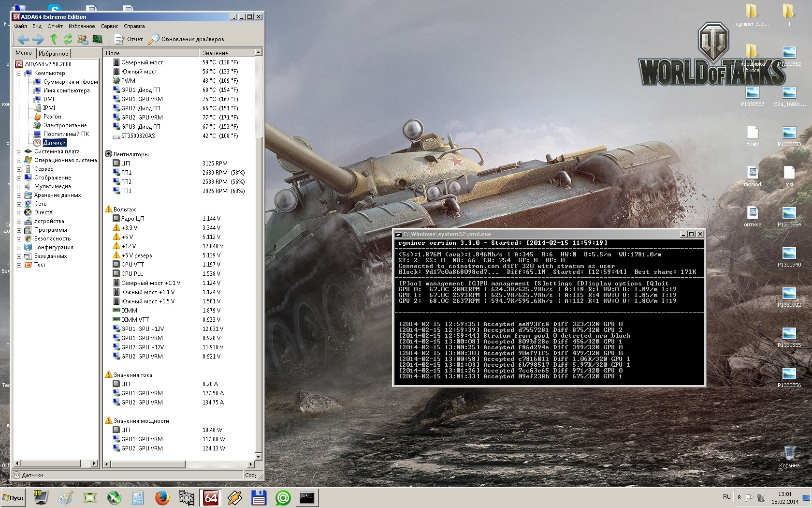
Task: Open Firefox from the taskbar
Action: [x=162, y=498]
